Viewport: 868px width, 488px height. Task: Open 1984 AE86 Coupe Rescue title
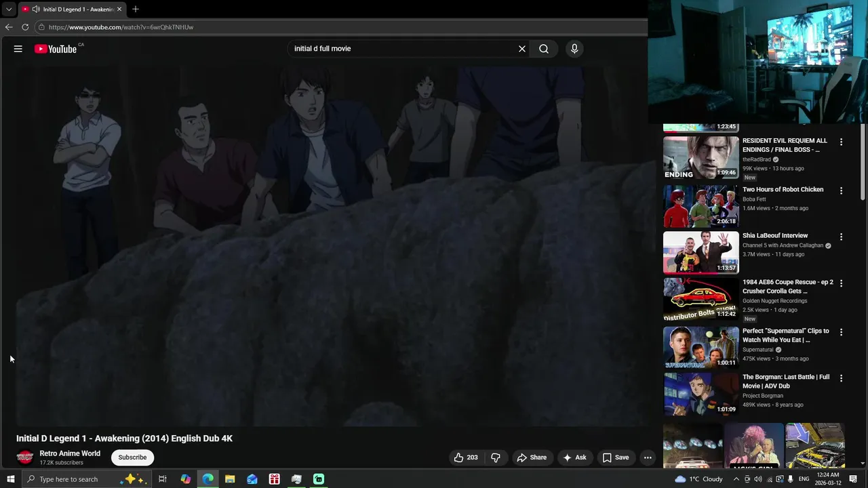pyautogui.click(x=788, y=287)
